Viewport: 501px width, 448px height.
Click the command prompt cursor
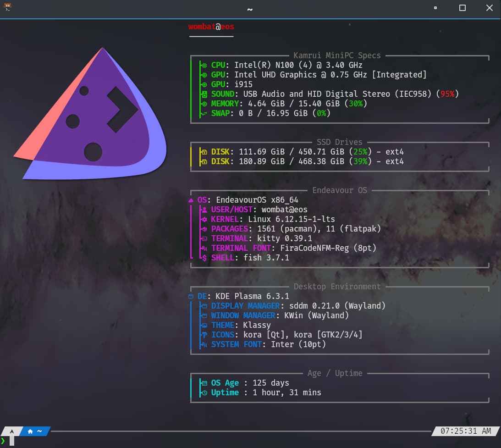(12, 441)
